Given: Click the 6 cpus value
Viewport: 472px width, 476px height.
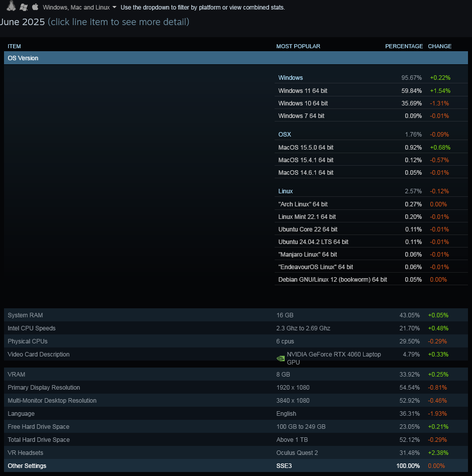Looking at the screenshot, I should [285, 341].
